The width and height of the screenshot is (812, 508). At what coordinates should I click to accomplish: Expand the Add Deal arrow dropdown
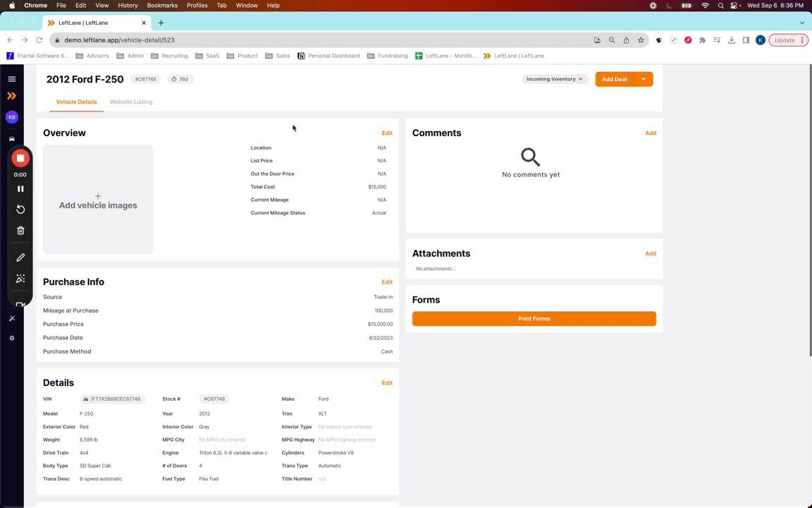point(644,79)
